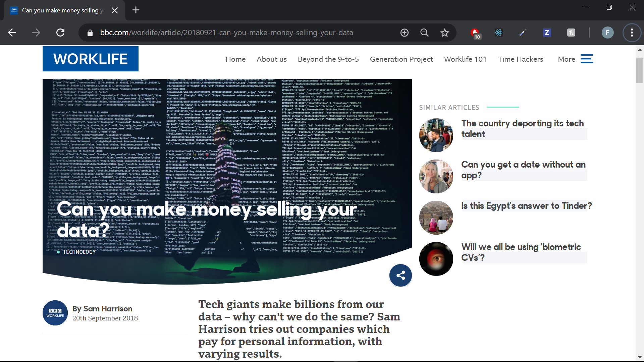This screenshot has height=362, width=644.
Task: Click the browser reload icon
Action: point(60,33)
